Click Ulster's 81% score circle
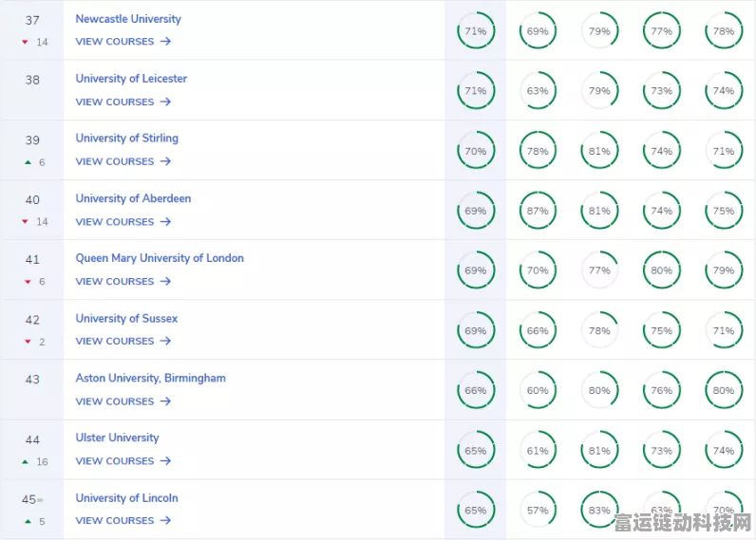This screenshot has width=756, height=540. pyautogui.click(x=599, y=451)
